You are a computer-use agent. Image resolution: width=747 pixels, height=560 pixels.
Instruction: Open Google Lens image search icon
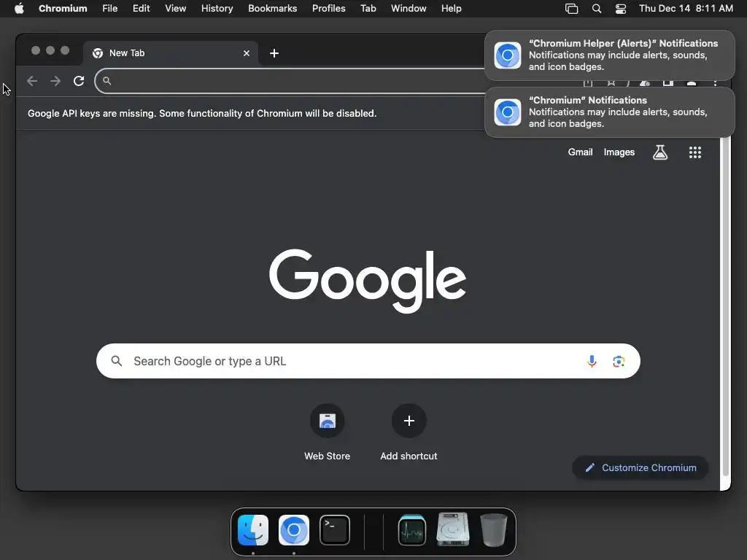coord(619,362)
